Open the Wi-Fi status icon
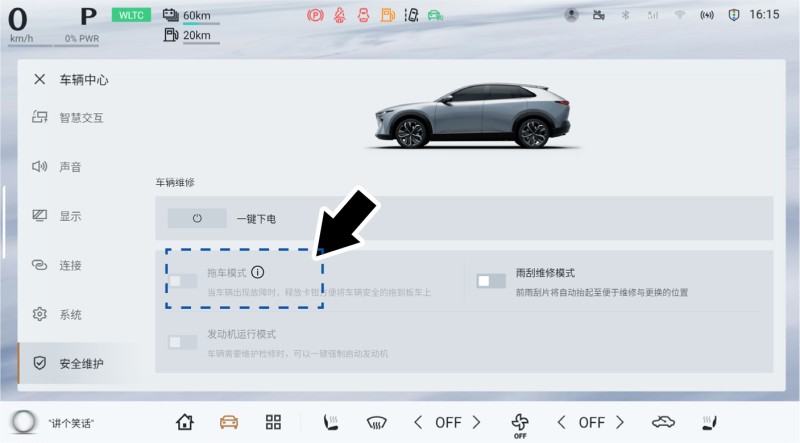 click(679, 15)
